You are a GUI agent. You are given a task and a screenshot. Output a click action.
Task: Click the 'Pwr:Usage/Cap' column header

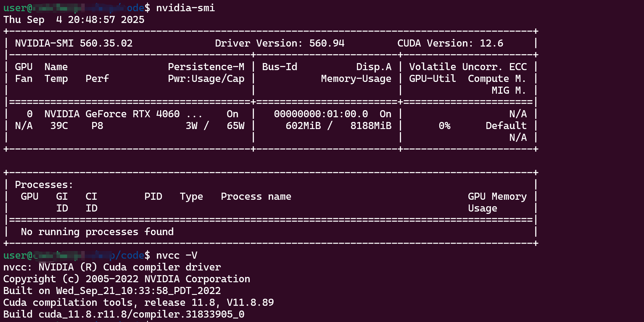coord(206,79)
